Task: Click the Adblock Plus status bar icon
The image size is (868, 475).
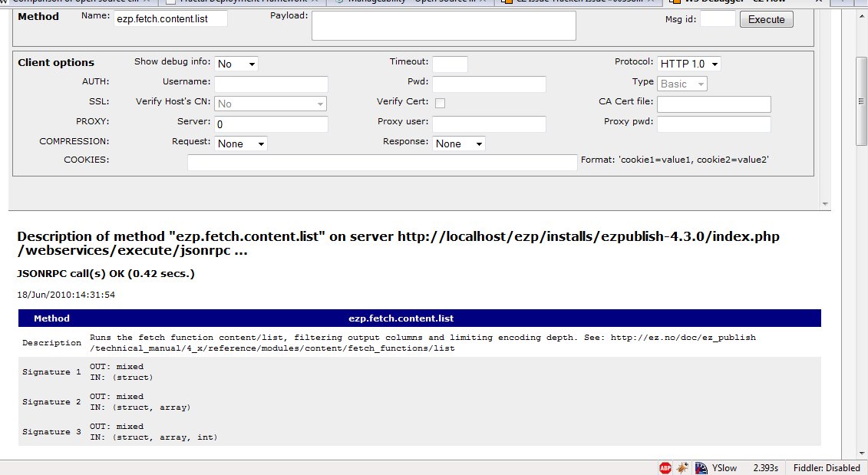Action: point(665,467)
